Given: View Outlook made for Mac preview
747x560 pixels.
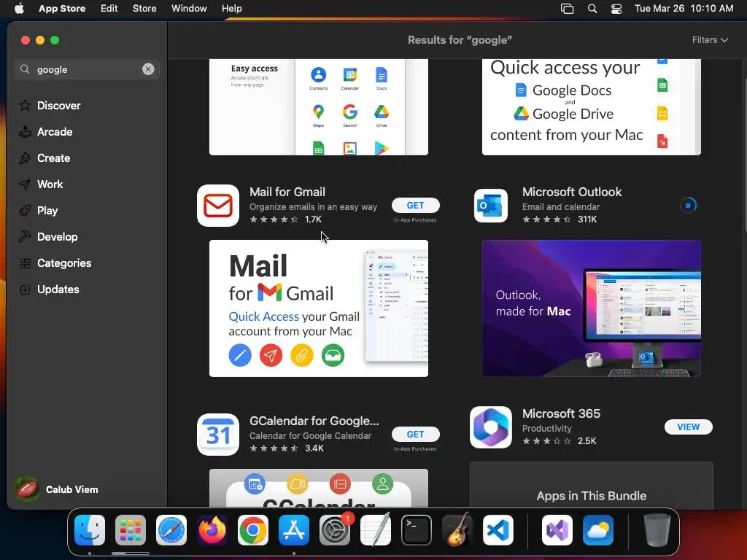Looking at the screenshot, I should click(x=591, y=308).
